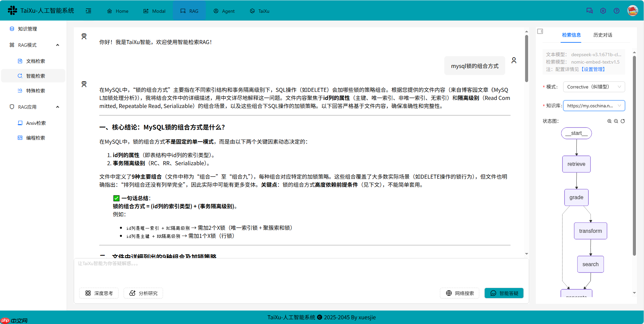Image resolution: width=644 pixels, height=324 pixels.
Task: Open the messages/feedback icon in top bar
Action: click(x=589, y=10)
